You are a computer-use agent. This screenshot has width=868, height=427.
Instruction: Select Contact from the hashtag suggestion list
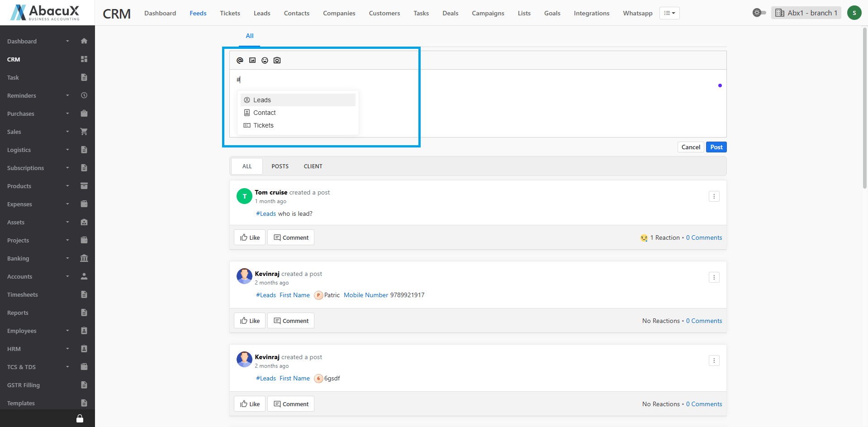[265, 113]
